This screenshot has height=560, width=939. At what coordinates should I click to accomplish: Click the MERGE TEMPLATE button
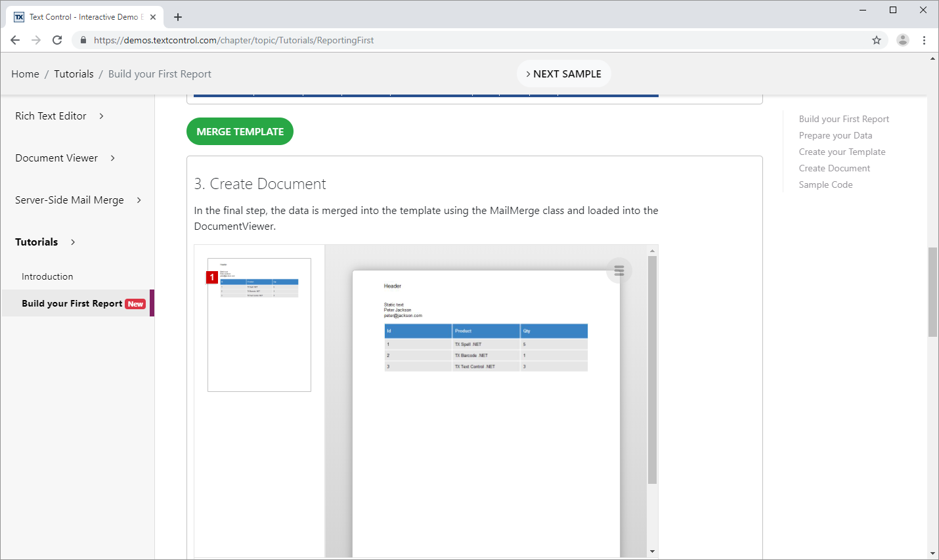(240, 131)
